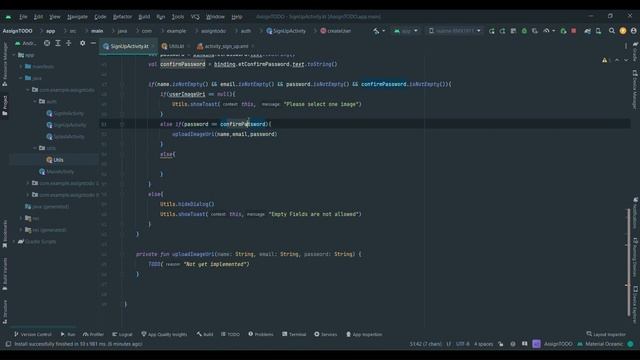Image resolution: width=640 pixels, height=360 pixels.
Task: Open the device selector dropdown
Action: [455, 31]
